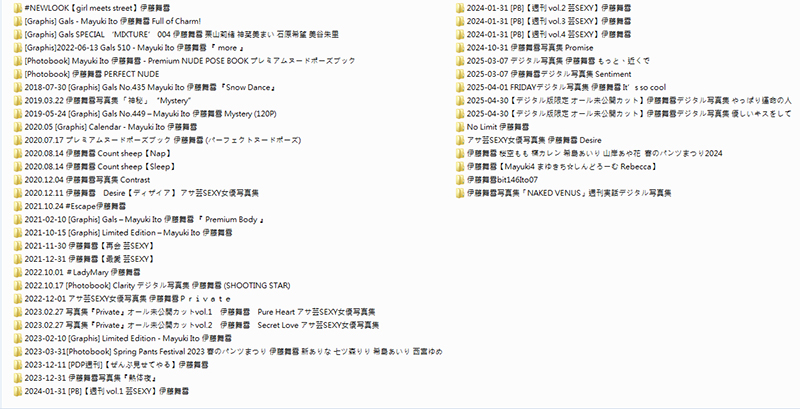Image resolution: width=800 pixels, height=409 pixels.
Task: Click folder icon of #LadyMary entry
Action: click(18, 272)
